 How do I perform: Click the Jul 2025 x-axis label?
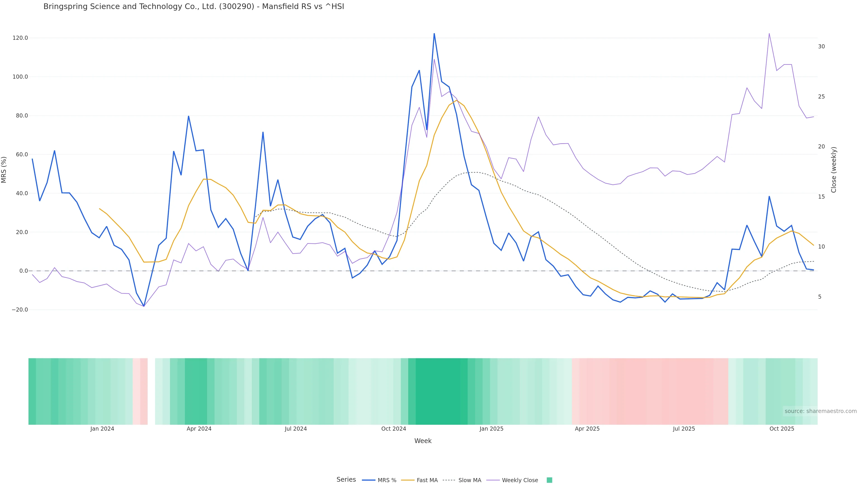point(684,429)
